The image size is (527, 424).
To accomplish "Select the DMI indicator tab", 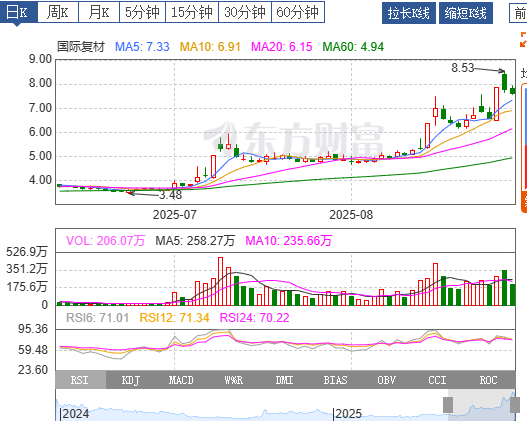I will click(284, 380).
